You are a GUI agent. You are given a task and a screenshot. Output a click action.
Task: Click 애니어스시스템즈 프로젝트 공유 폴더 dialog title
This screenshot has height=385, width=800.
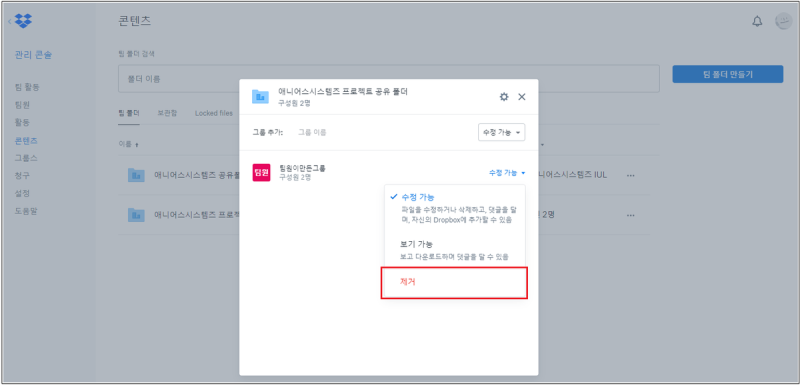[343, 92]
